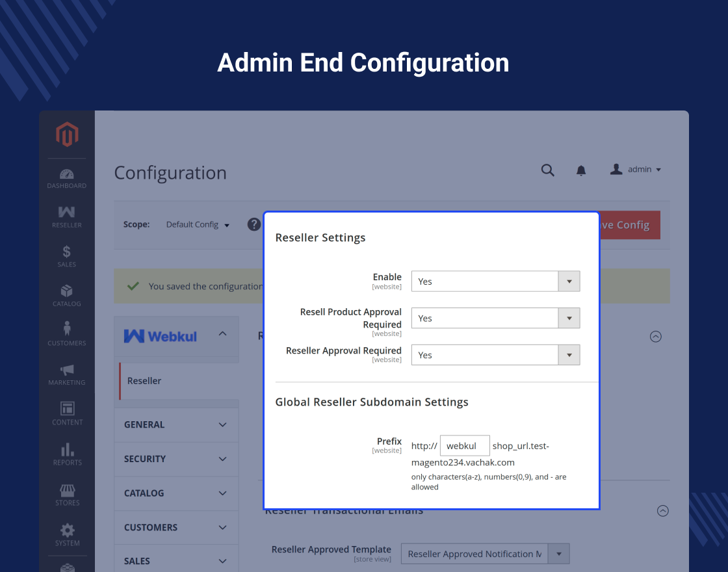Open Reseller Approved Template dropdown
728x572 pixels.
[485, 554]
